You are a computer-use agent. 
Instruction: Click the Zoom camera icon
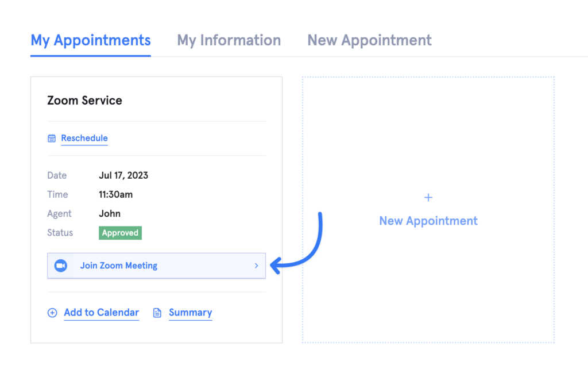point(60,266)
